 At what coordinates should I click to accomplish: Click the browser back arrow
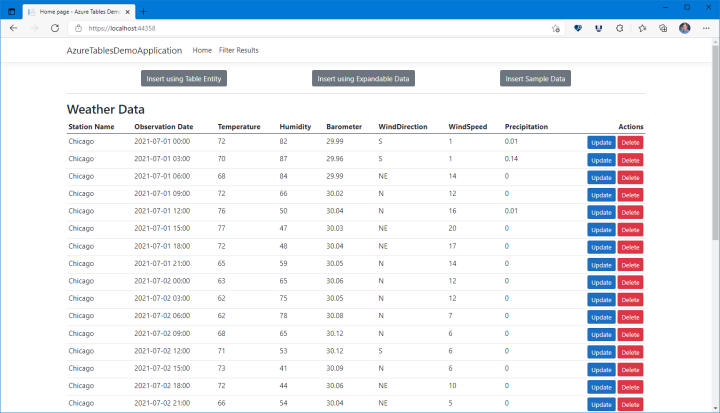point(13,29)
